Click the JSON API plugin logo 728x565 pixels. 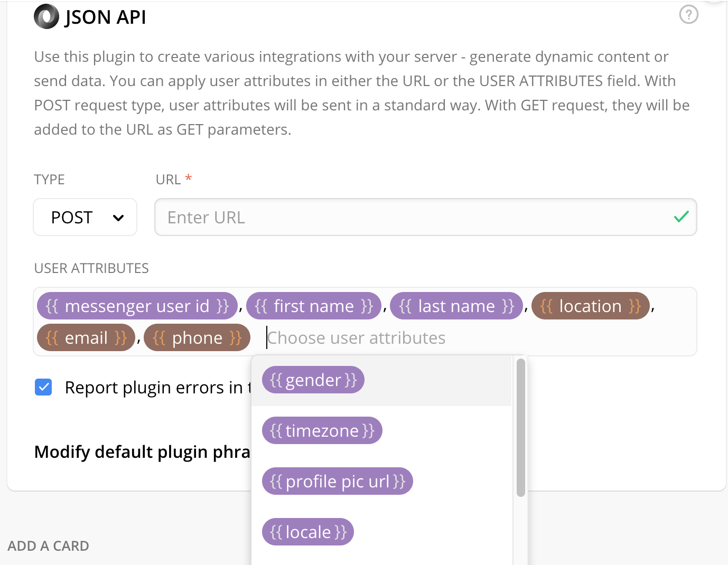pos(46,16)
